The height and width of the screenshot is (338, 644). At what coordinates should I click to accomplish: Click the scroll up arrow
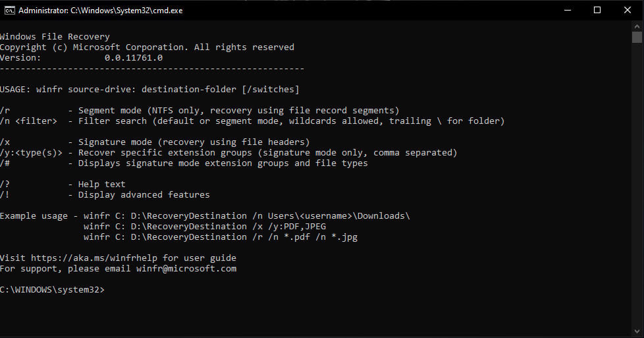(637, 26)
